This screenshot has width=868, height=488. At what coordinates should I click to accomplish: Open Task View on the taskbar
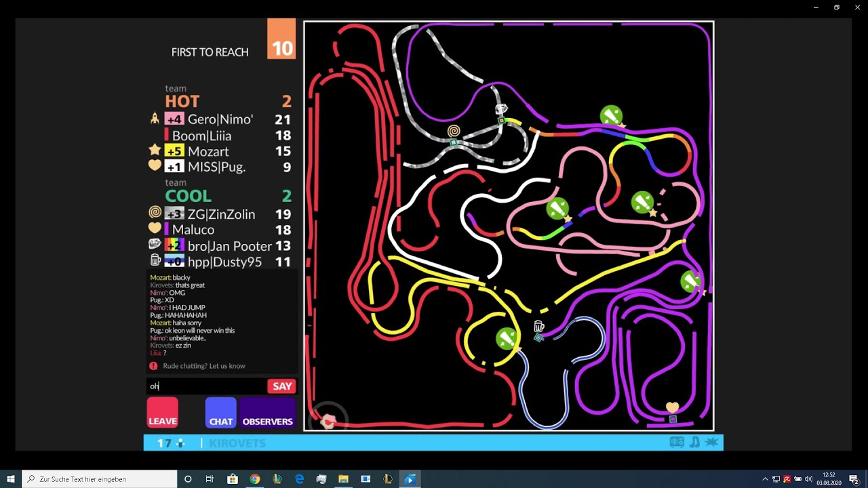click(210, 479)
